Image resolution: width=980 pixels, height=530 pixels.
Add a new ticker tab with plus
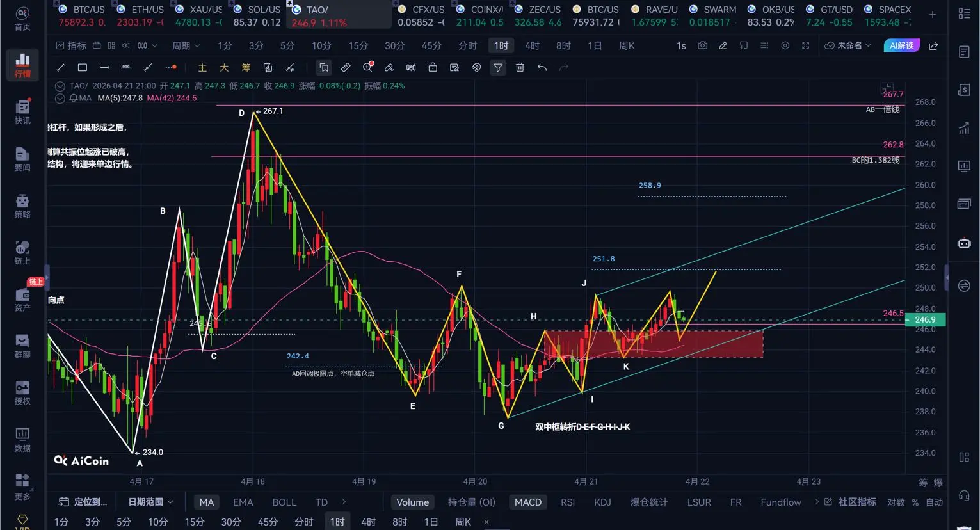pyautogui.click(x=933, y=14)
